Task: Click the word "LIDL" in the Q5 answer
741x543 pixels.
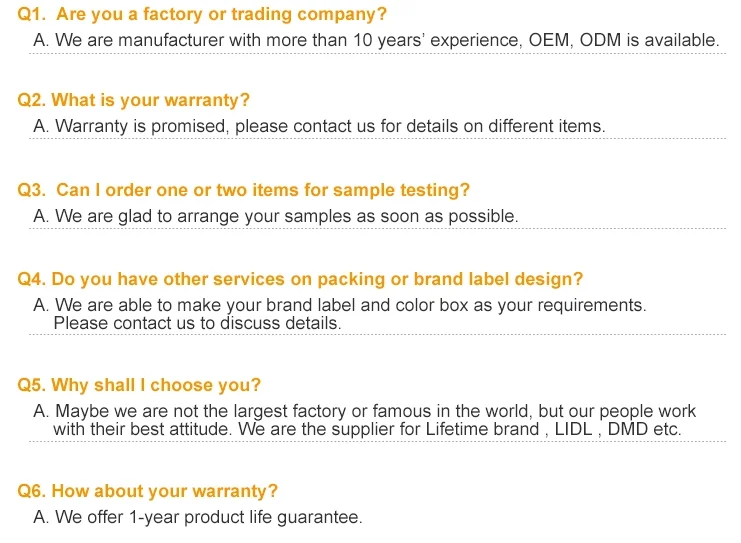Action: (575, 429)
